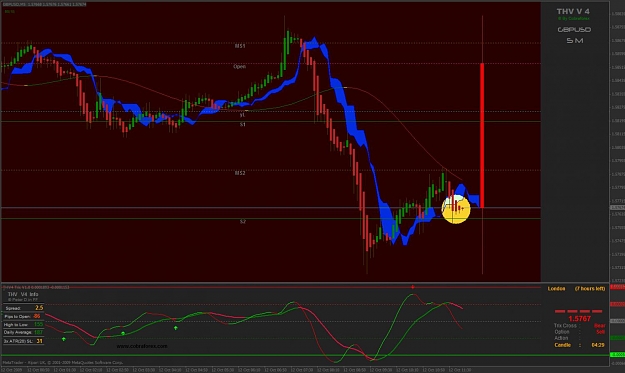Click the Daily Average row
The width and height of the screenshot is (625, 373).
(24, 332)
